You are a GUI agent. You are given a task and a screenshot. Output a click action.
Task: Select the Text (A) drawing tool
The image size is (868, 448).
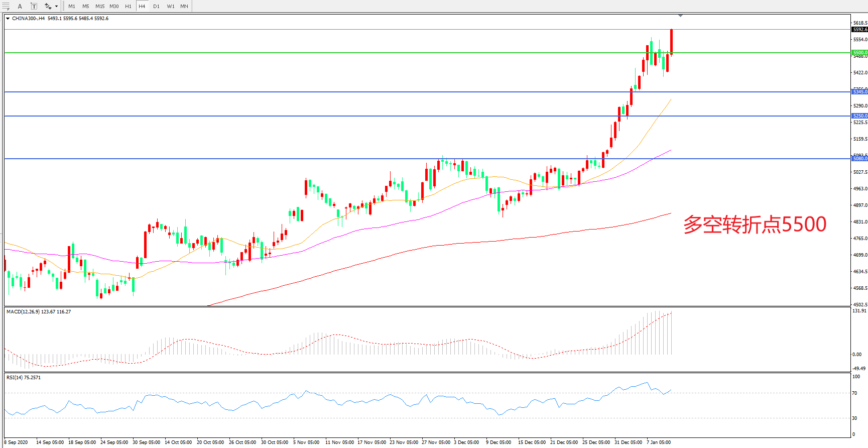[x=20, y=6]
